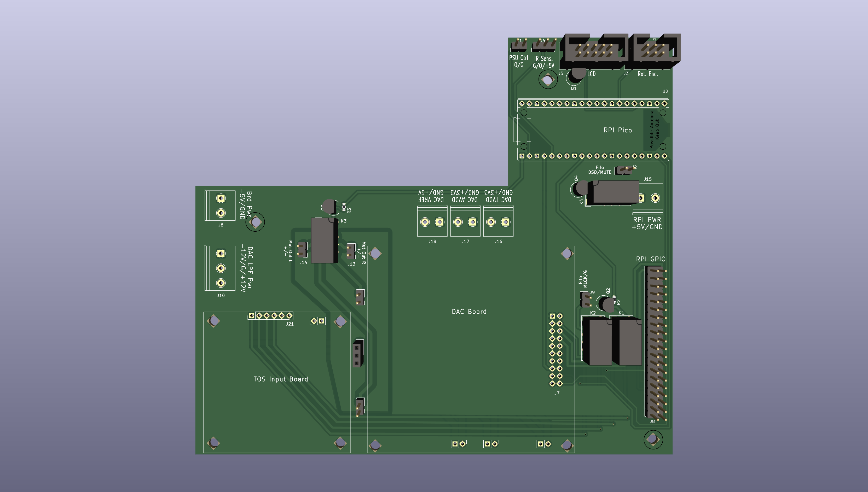Click the J18 terminal block
868x492 pixels.
(432, 221)
